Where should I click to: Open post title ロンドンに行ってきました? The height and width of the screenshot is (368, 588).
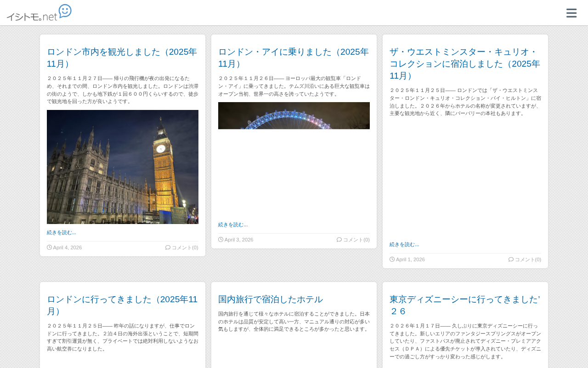[122, 305]
